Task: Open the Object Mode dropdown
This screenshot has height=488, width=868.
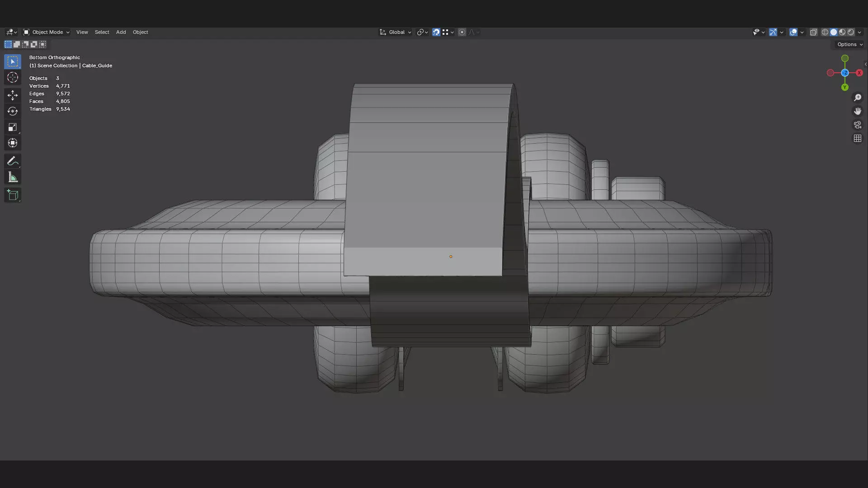Action: pos(46,32)
